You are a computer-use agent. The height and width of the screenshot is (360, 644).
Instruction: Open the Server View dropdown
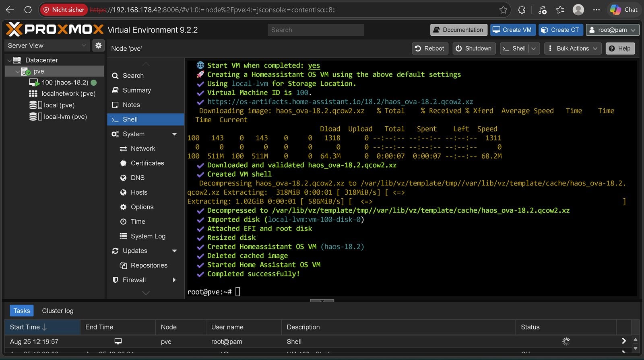(47, 45)
